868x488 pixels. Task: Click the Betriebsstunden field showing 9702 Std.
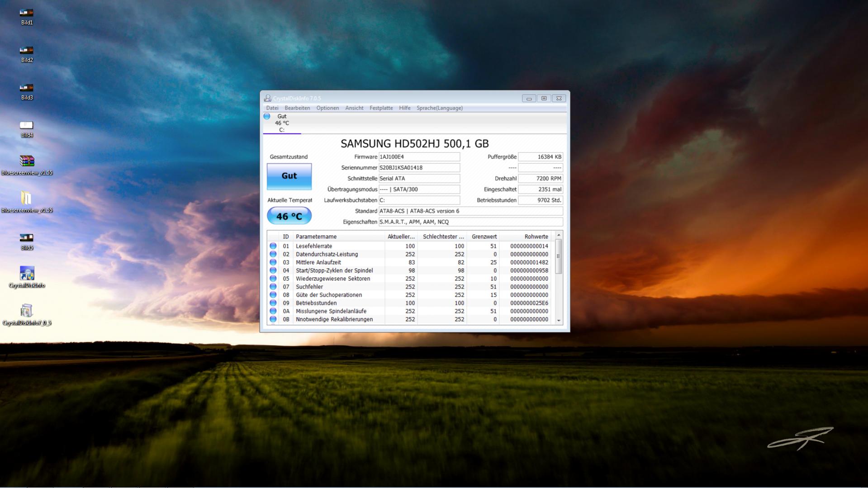[x=540, y=200]
